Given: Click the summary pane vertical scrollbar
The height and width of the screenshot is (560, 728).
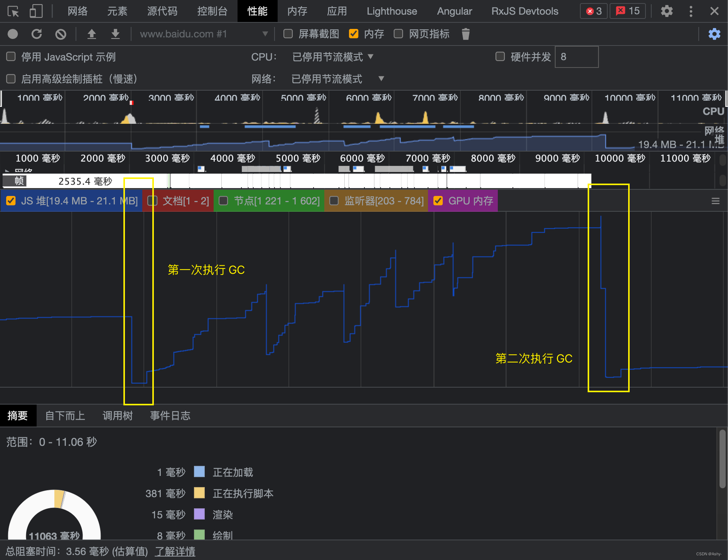Looking at the screenshot, I should point(722,459).
